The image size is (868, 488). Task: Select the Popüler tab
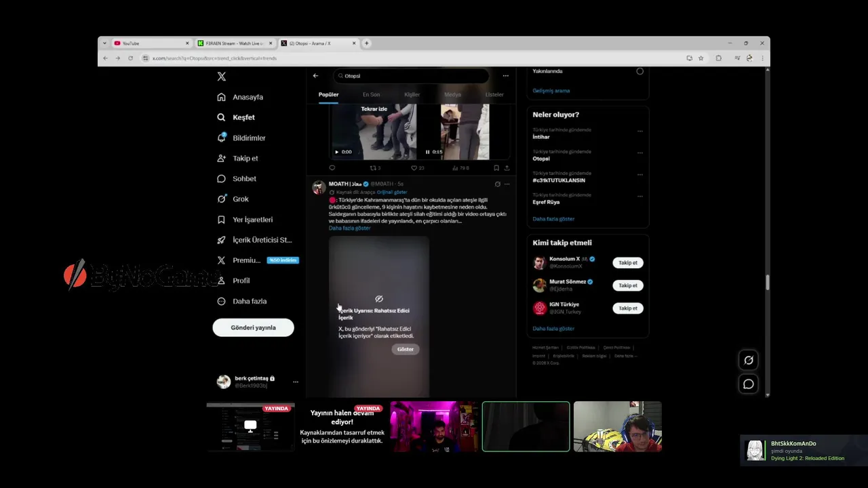point(328,95)
